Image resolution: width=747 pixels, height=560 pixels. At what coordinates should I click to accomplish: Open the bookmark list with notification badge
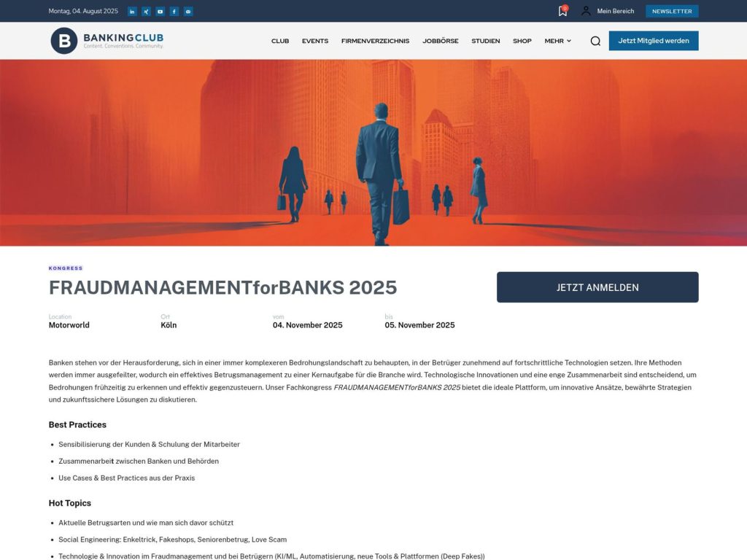pyautogui.click(x=562, y=11)
